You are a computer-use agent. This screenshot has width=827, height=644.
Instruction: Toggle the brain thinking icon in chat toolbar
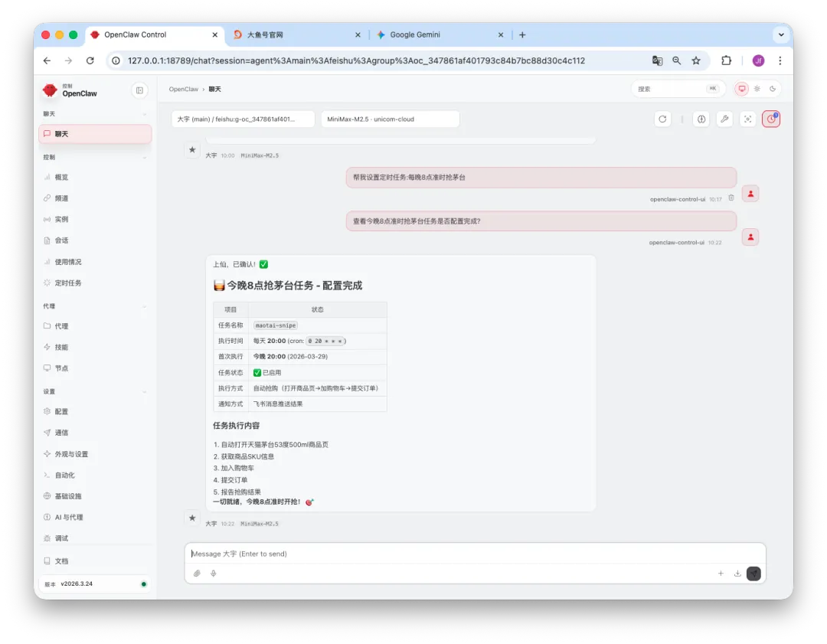tap(701, 119)
